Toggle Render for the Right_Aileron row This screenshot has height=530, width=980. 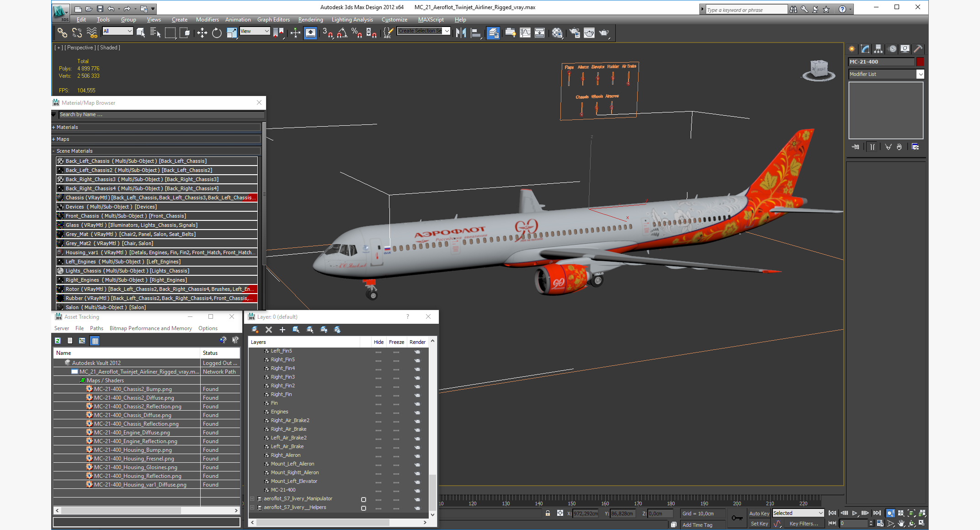click(x=417, y=455)
